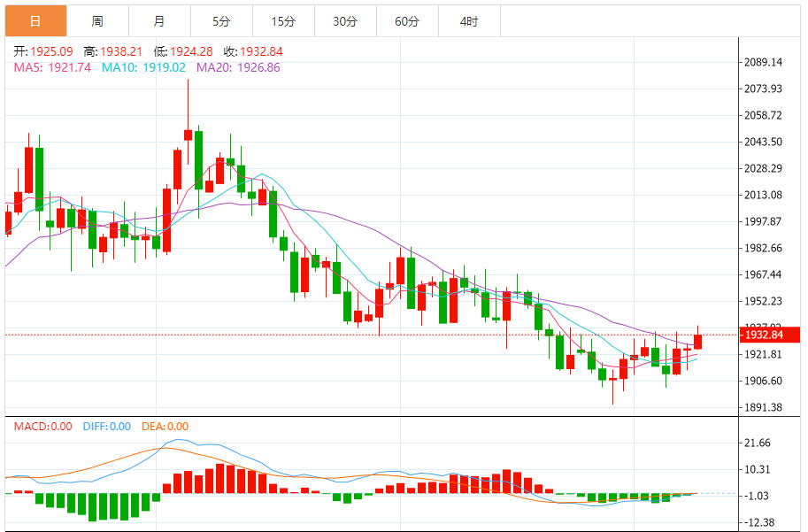Click the 1891.38 price axis label
The height and width of the screenshot is (532, 808).
pos(763,408)
